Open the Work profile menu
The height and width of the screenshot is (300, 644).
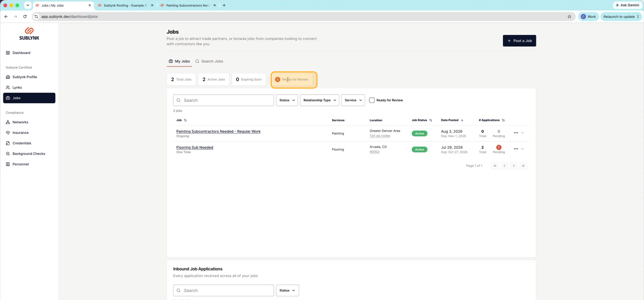(588, 17)
